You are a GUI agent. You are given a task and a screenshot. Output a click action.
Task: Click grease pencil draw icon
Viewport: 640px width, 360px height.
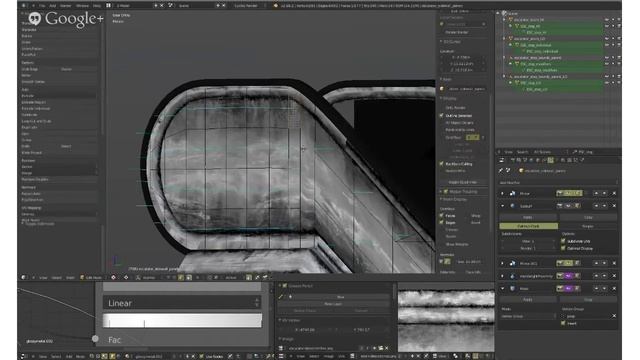point(281,297)
